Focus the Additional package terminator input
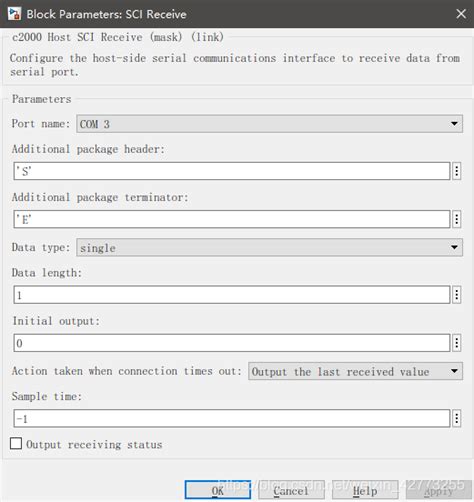 tap(232, 219)
